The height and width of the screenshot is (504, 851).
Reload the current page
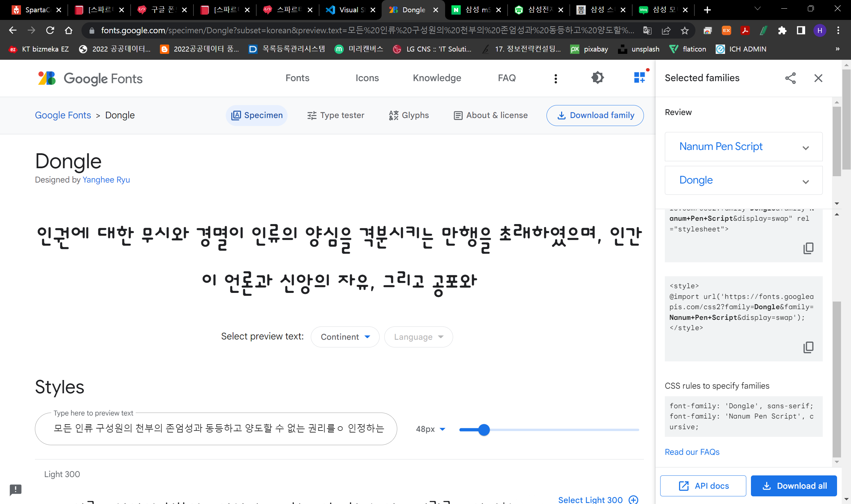tap(50, 30)
